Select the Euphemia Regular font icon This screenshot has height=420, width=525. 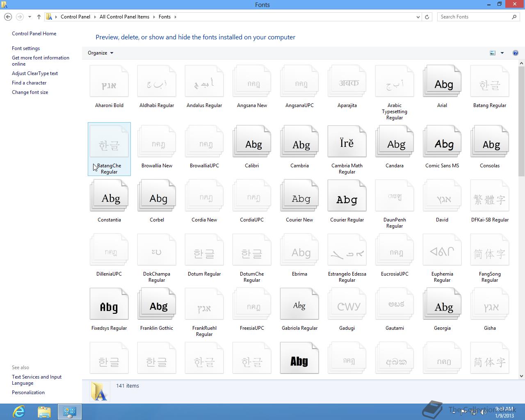[x=442, y=250]
